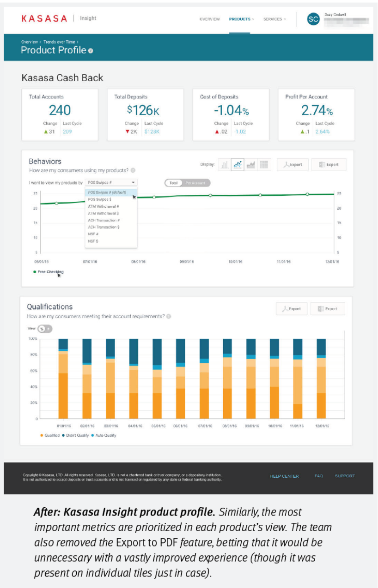This screenshot has width=378, height=588.
Task: Toggle Qualifications view percent/number switch
Action: [x=44, y=329]
